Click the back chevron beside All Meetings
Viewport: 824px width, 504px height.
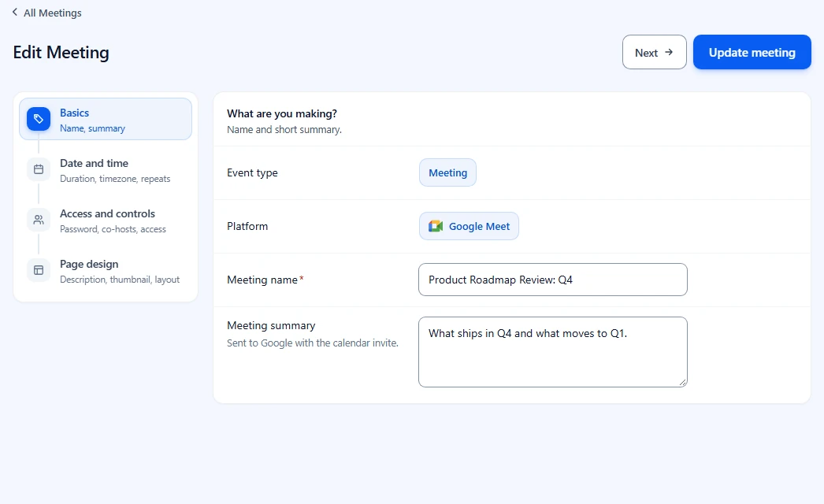click(x=15, y=12)
